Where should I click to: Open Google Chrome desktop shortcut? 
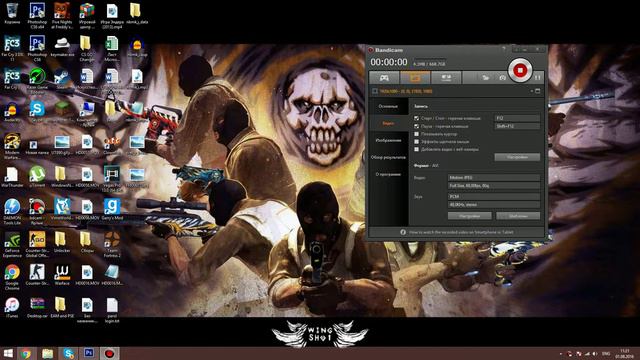[x=12, y=277]
